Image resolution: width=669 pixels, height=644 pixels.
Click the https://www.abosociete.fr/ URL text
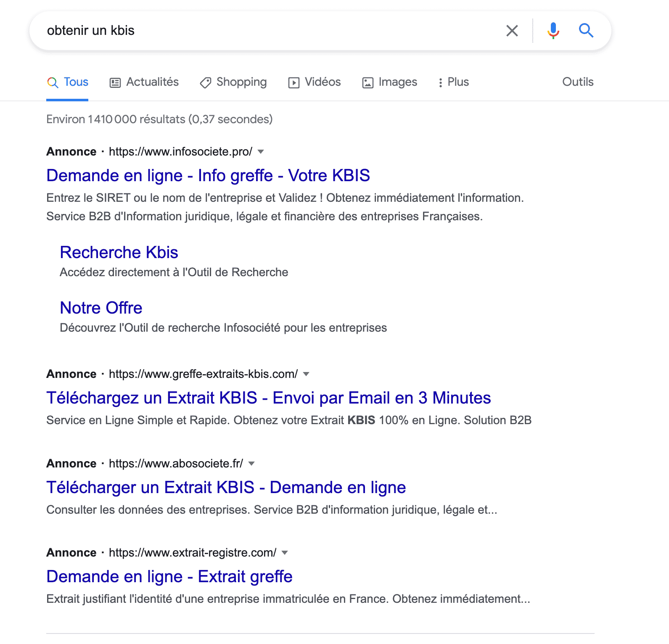point(176,464)
